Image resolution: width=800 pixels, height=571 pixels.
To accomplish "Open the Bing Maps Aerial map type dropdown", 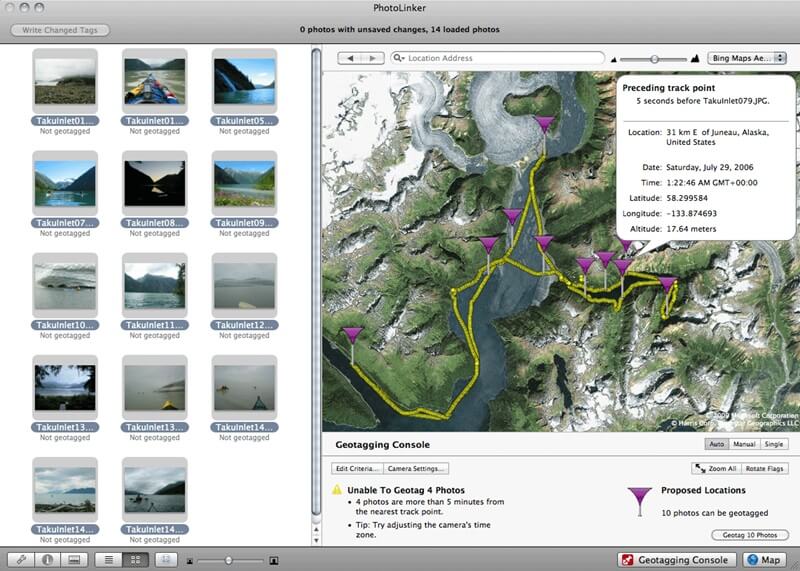I will coord(746,59).
